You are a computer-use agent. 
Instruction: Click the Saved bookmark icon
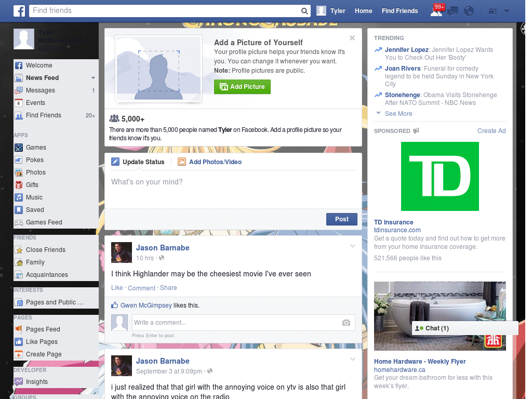[19, 210]
